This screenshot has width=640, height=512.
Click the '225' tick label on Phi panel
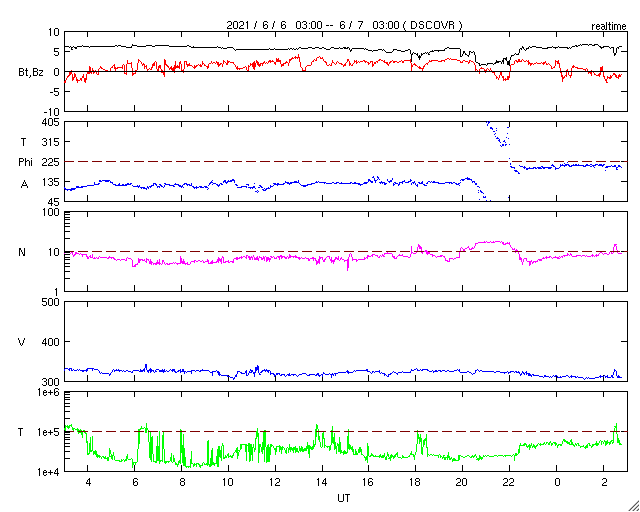50,162
